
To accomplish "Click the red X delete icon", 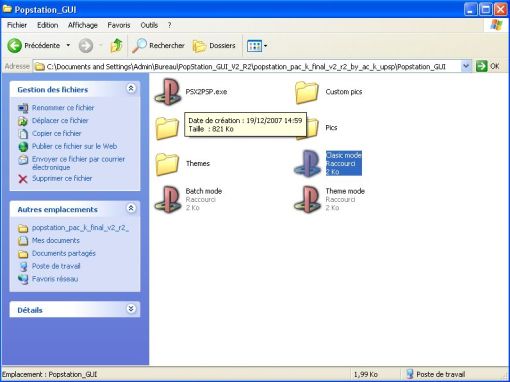I will [x=23, y=179].
